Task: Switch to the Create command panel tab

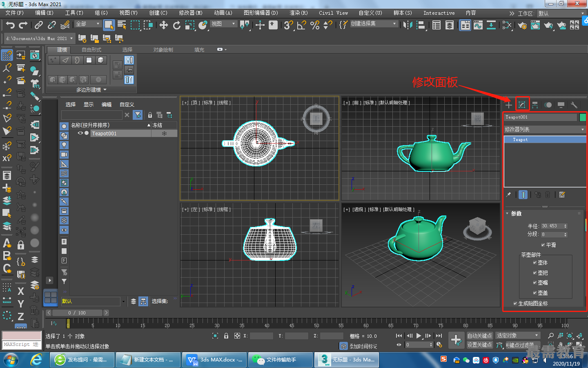Action: pyautogui.click(x=509, y=105)
